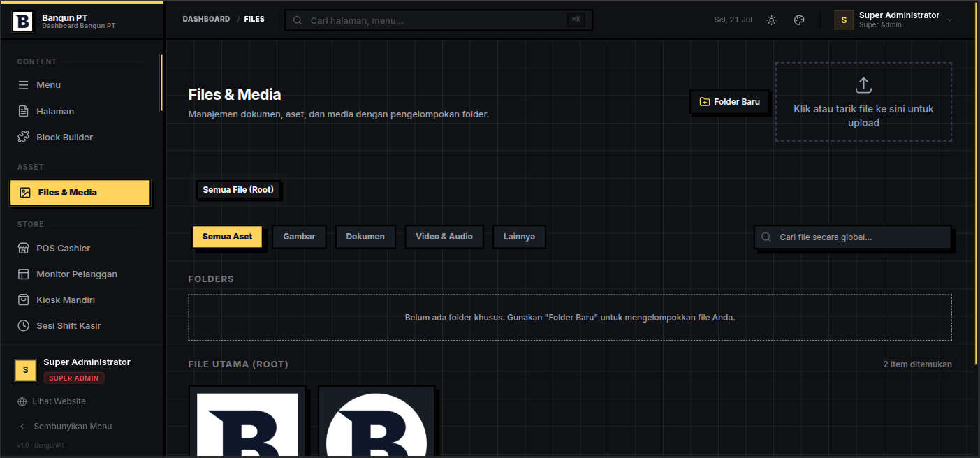Click the Files & Media image icon
This screenshot has height=458, width=980.
(25, 193)
